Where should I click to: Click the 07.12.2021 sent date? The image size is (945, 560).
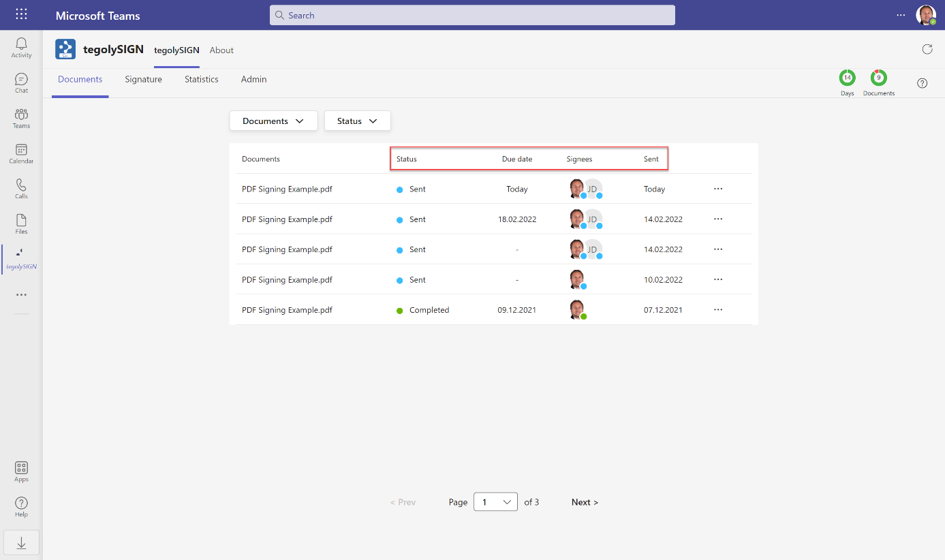pyautogui.click(x=663, y=310)
